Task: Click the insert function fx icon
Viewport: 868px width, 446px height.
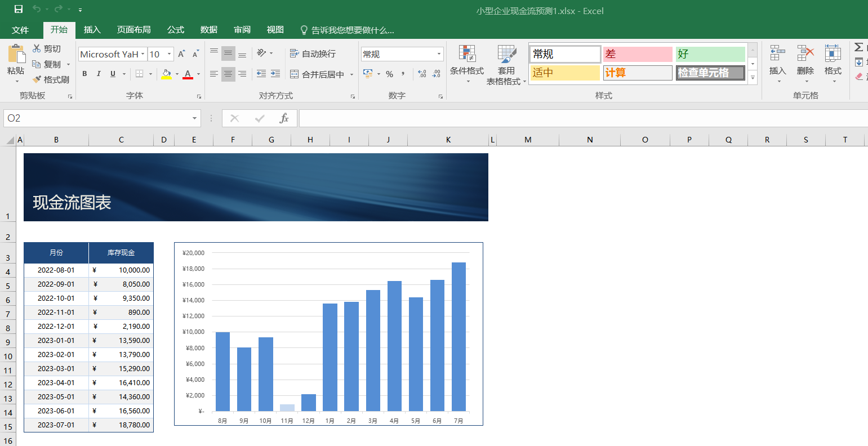Action: pos(284,118)
